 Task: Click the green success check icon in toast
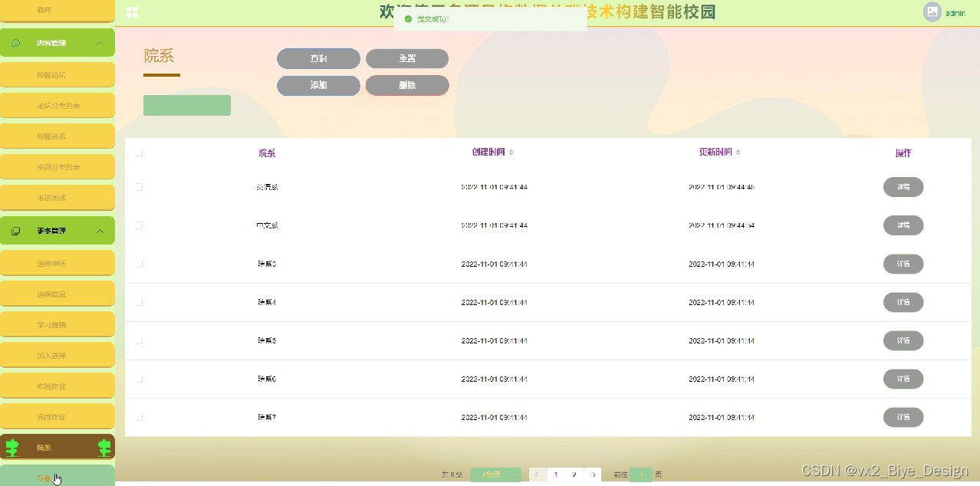(x=408, y=19)
